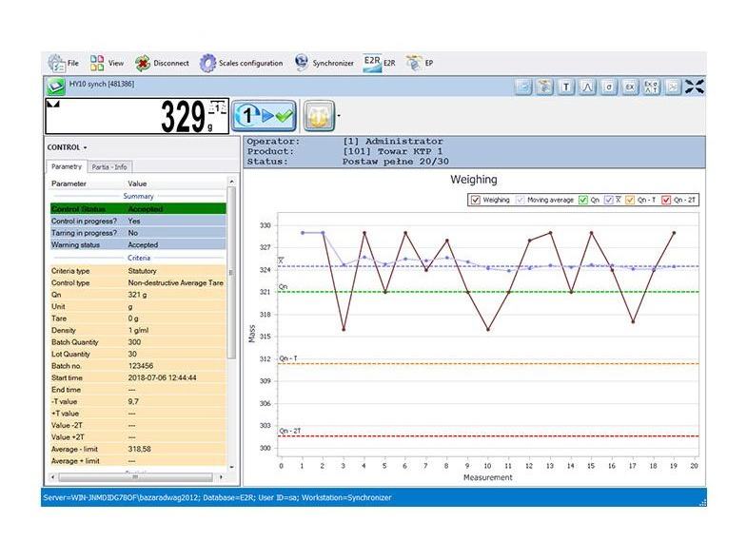This screenshot has height=560, width=747.
Task: Toggle the X-bar mean checkbox
Action: (x=608, y=200)
